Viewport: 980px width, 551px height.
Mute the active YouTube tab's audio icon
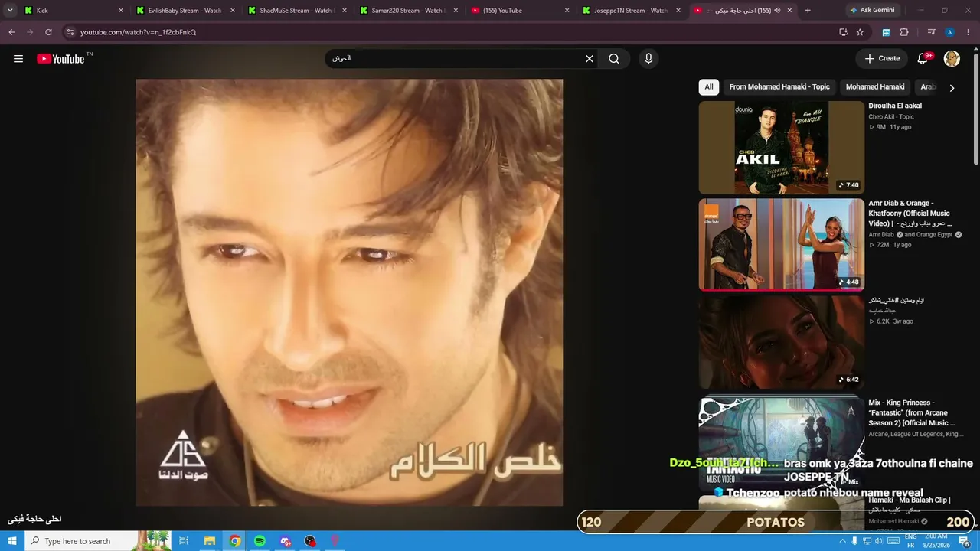pyautogui.click(x=777, y=11)
